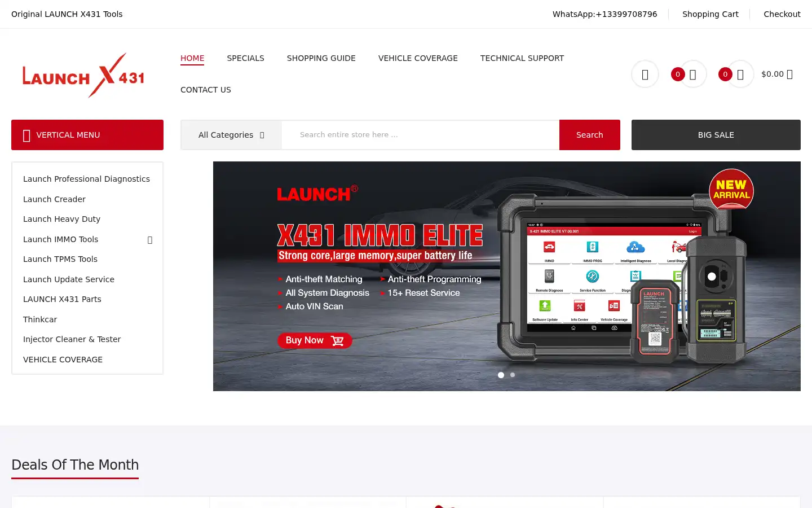The width and height of the screenshot is (812, 508).
Task: Focus the search entire store field
Action: click(420, 135)
